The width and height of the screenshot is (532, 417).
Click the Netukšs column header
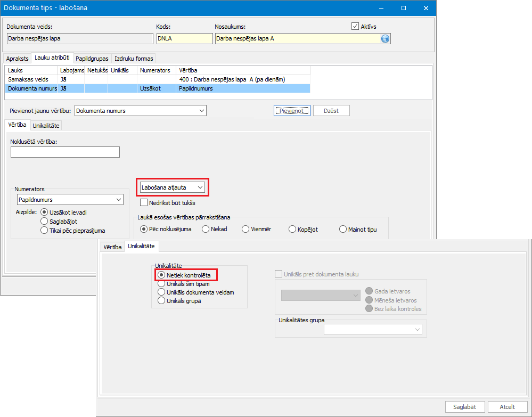(96, 70)
